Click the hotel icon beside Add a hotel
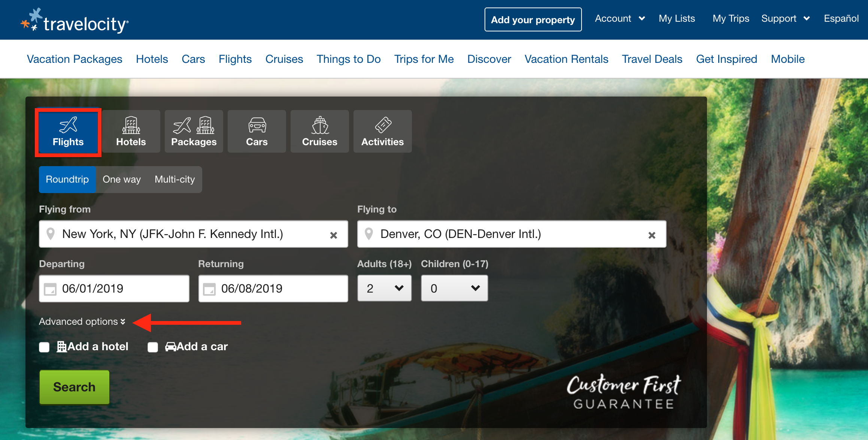 [x=62, y=347]
